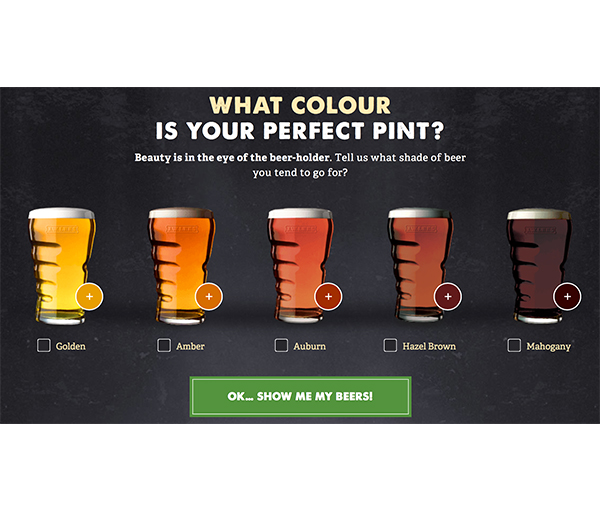Select the hazel brown beer glass image
Screen dimensions: 600x512
tap(420, 266)
